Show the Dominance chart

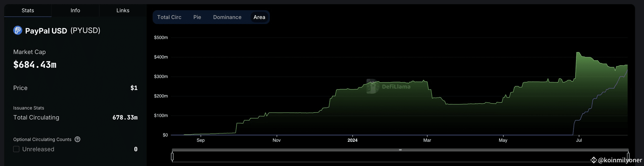tap(227, 17)
